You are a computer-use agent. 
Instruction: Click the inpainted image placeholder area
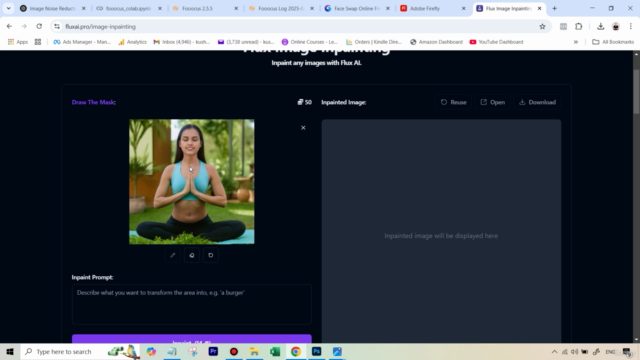[441, 231]
